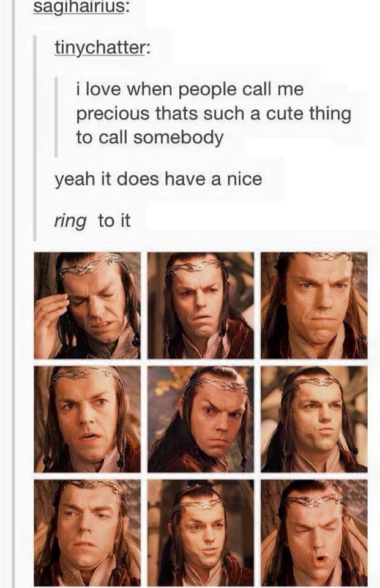Click the line 'to call somebody'
Image resolution: width=380 pixels, height=588 pixels.
tap(150, 137)
